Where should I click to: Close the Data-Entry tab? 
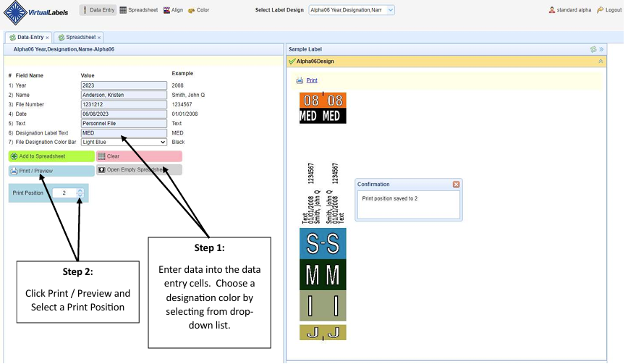pyautogui.click(x=47, y=38)
